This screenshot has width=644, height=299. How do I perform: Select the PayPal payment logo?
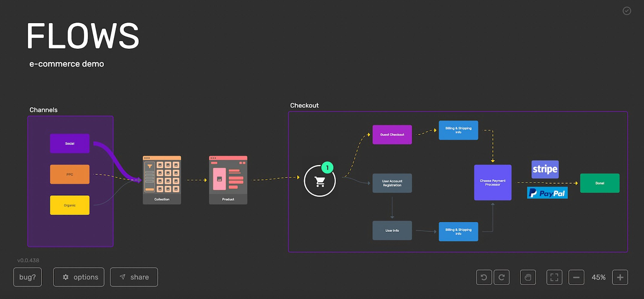547,193
